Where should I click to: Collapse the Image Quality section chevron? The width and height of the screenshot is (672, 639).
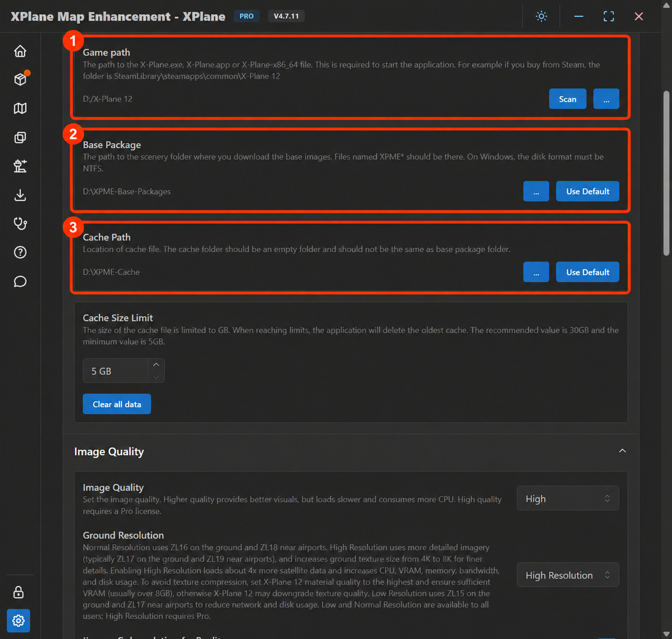click(622, 451)
